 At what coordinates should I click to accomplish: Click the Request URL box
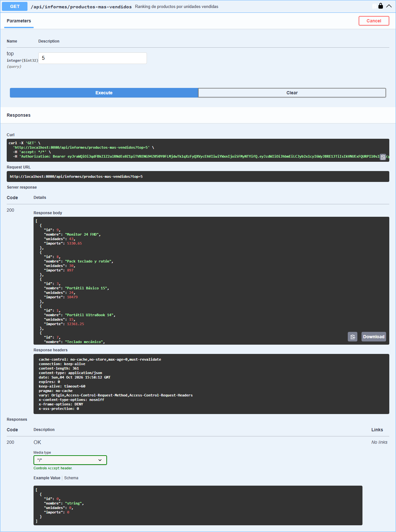198,176
